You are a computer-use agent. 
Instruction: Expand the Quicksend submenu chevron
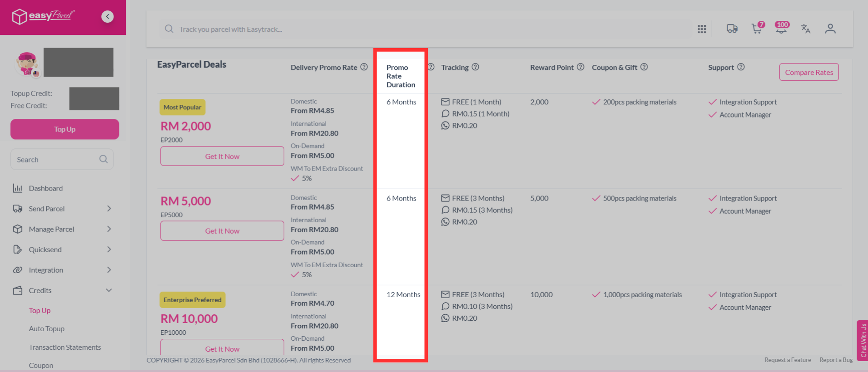[x=109, y=250]
